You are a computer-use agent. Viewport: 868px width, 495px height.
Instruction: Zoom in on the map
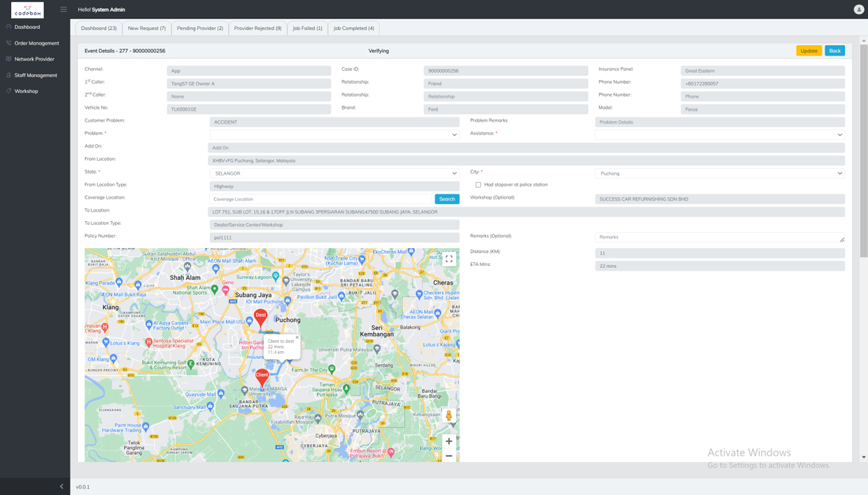click(449, 441)
